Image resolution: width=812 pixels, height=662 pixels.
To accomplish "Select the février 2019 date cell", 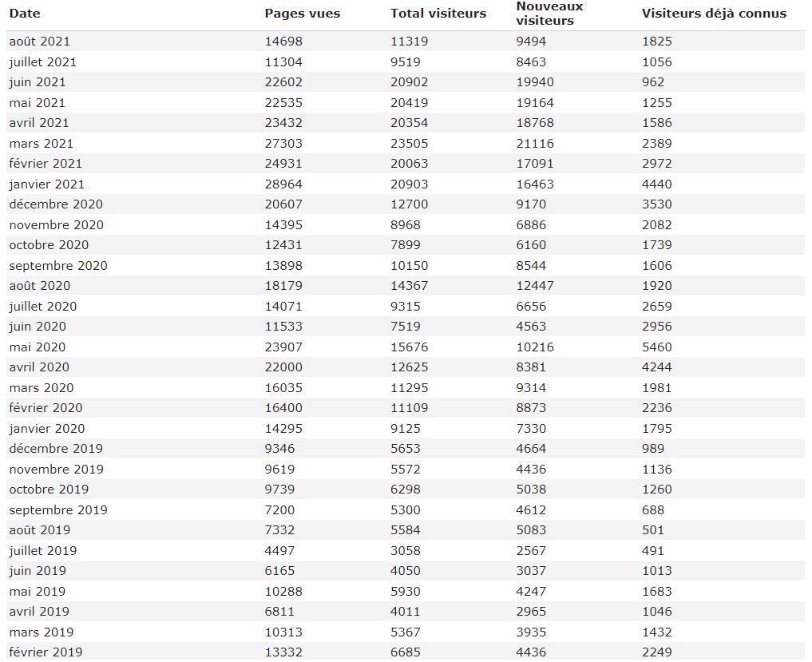I will (x=46, y=652).
